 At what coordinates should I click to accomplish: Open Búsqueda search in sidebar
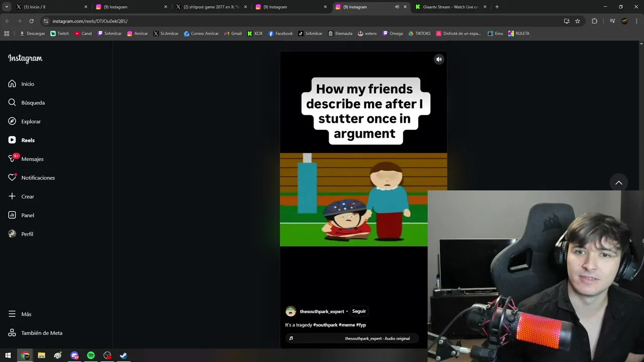pyautogui.click(x=26, y=103)
